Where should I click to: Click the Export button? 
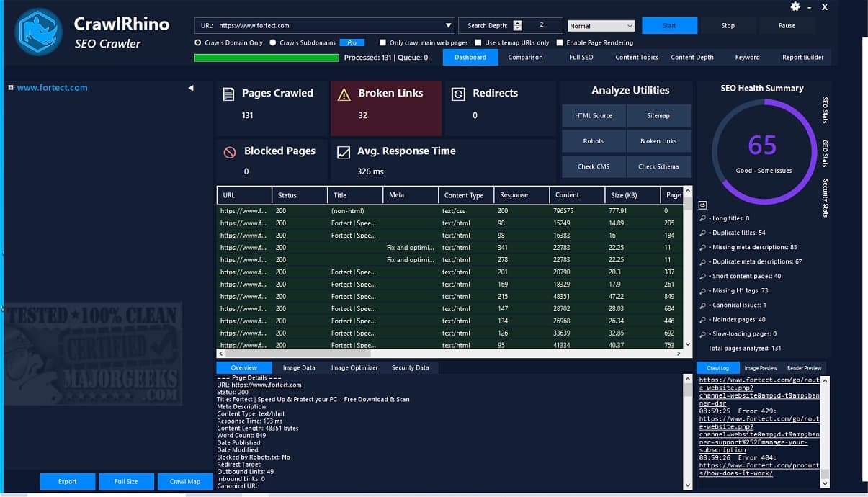[x=67, y=481]
